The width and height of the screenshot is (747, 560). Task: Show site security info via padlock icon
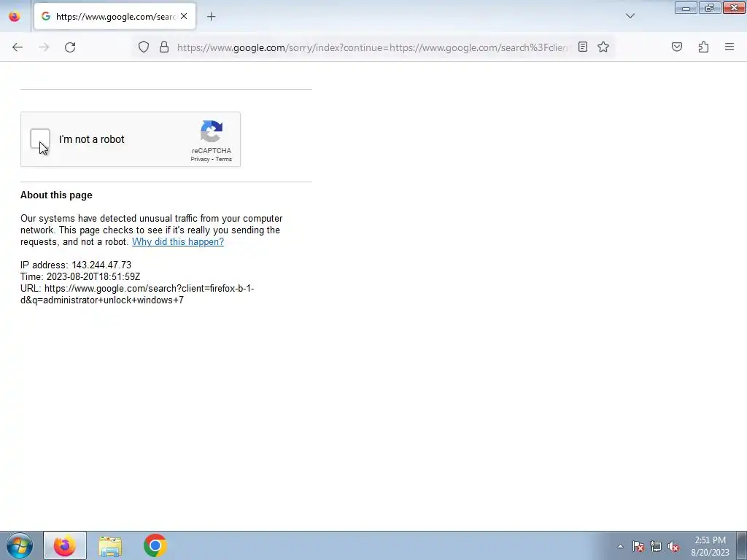164,47
